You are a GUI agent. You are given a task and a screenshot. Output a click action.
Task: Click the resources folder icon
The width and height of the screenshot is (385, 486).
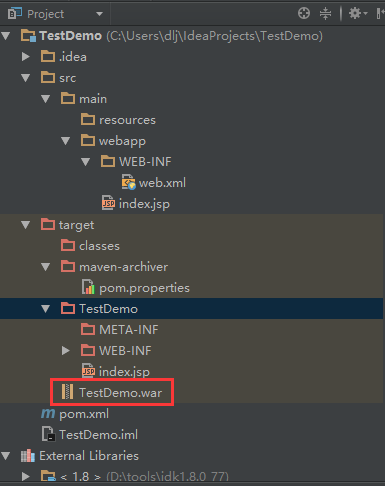click(88, 119)
